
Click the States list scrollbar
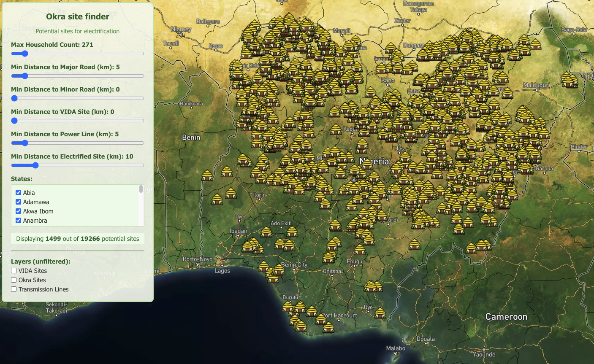pyautogui.click(x=141, y=190)
